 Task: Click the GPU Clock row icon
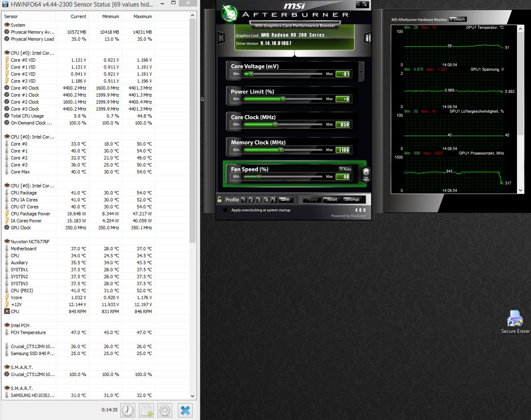pyautogui.click(x=7, y=227)
